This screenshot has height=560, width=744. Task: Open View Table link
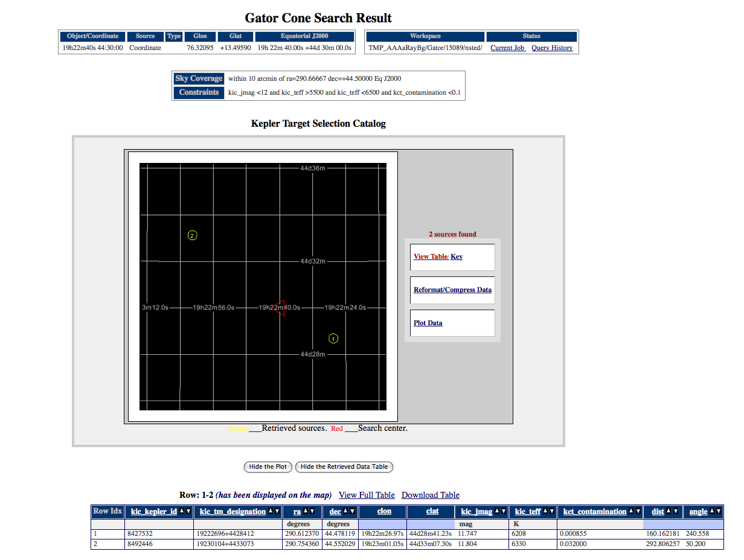click(431, 256)
